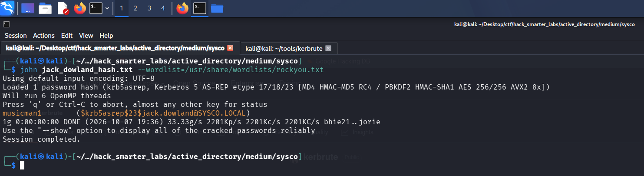Launch the text editor panel icon
Screen dimensions: 644x176
[63, 8]
